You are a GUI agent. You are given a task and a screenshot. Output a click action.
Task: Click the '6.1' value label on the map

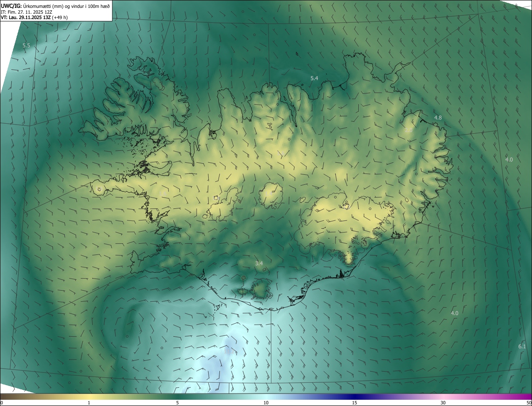(x=522, y=346)
